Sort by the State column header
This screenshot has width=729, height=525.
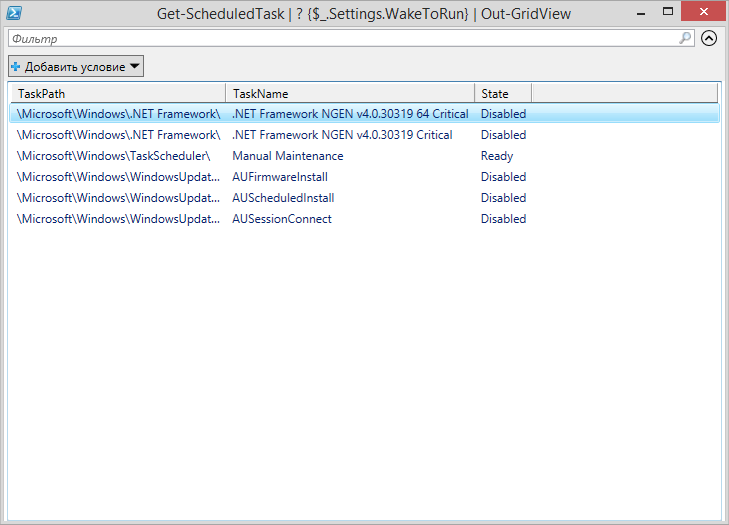503,93
